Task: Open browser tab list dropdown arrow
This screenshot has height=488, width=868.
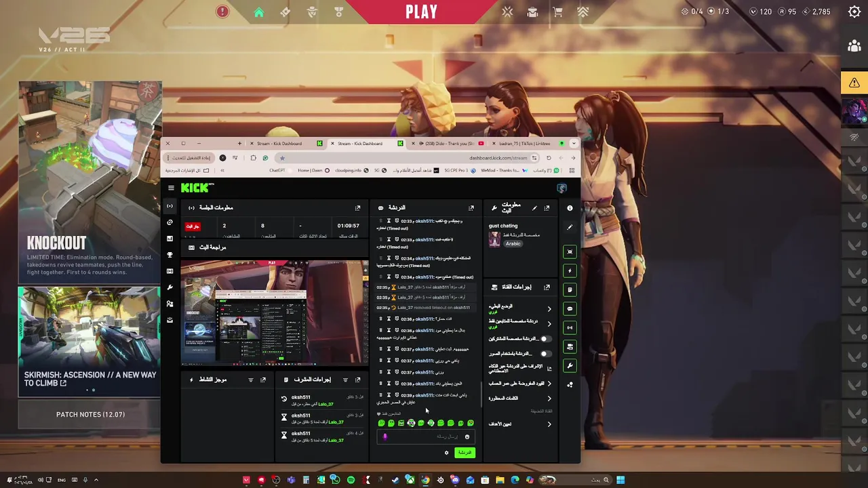Action: pyautogui.click(x=574, y=144)
